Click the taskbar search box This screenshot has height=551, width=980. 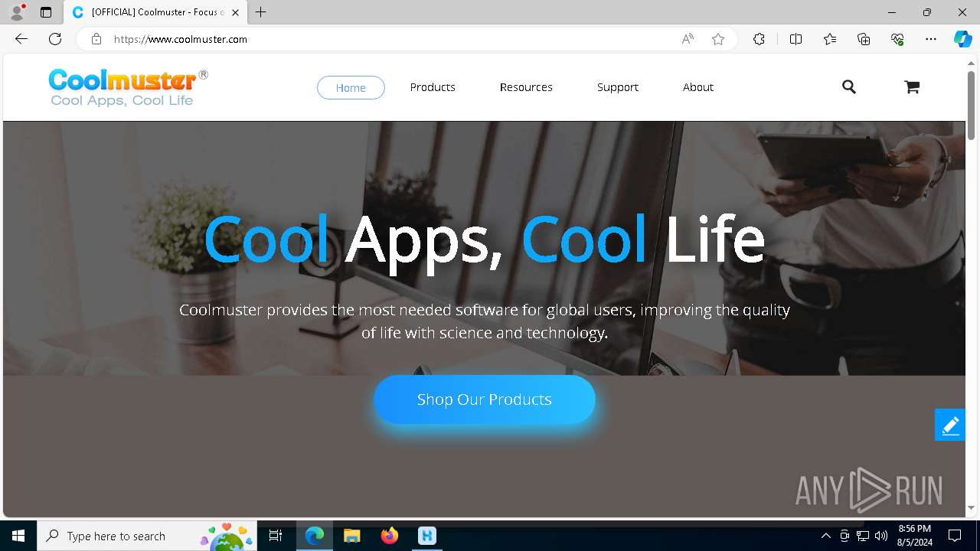149,536
